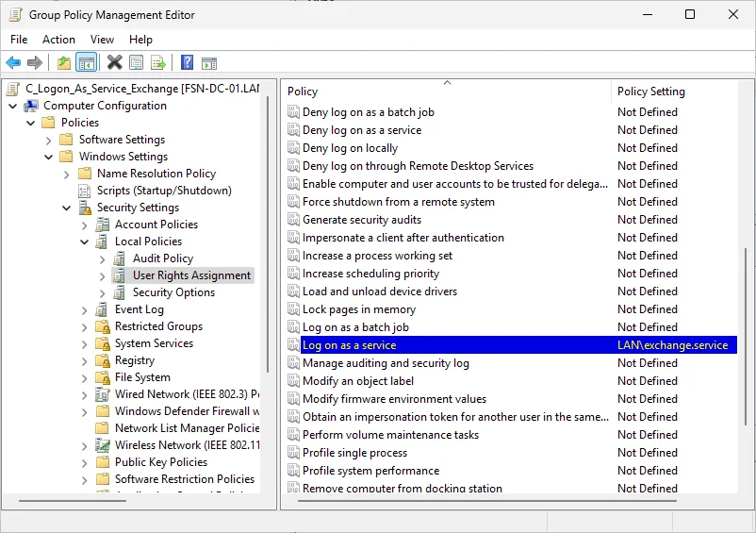
Task: Expand the Account Policies node
Action: [85, 225]
